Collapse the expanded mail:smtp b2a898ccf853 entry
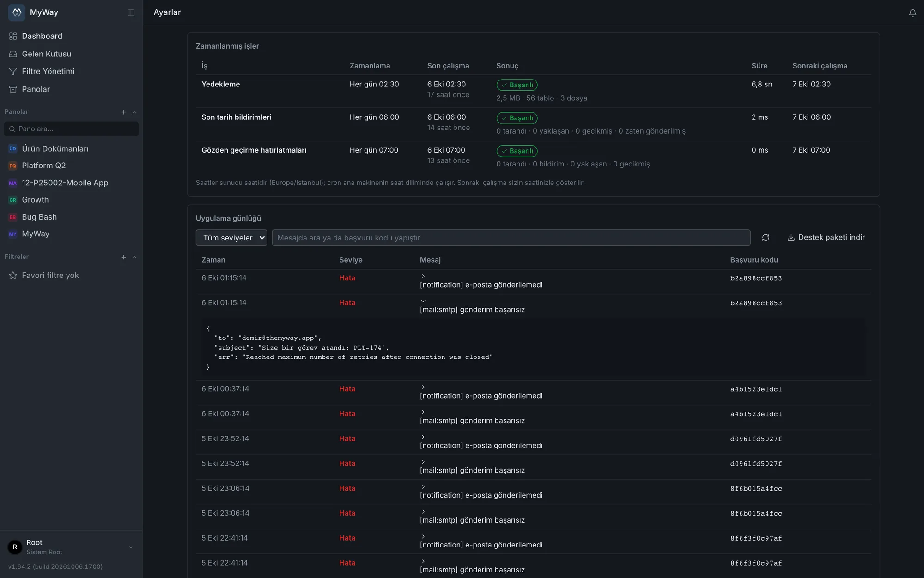This screenshot has width=924, height=578. pyautogui.click(x=423, y=301)
